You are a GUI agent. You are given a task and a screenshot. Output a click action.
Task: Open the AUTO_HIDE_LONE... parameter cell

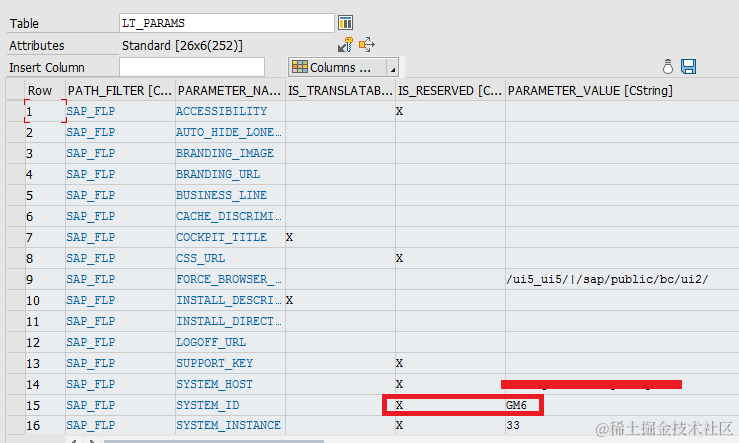click(x=230, y=132)
